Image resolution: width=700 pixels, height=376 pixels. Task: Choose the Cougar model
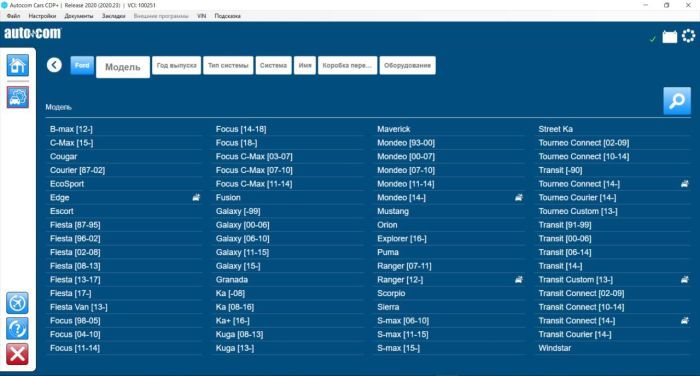click(x=63, y=156)
